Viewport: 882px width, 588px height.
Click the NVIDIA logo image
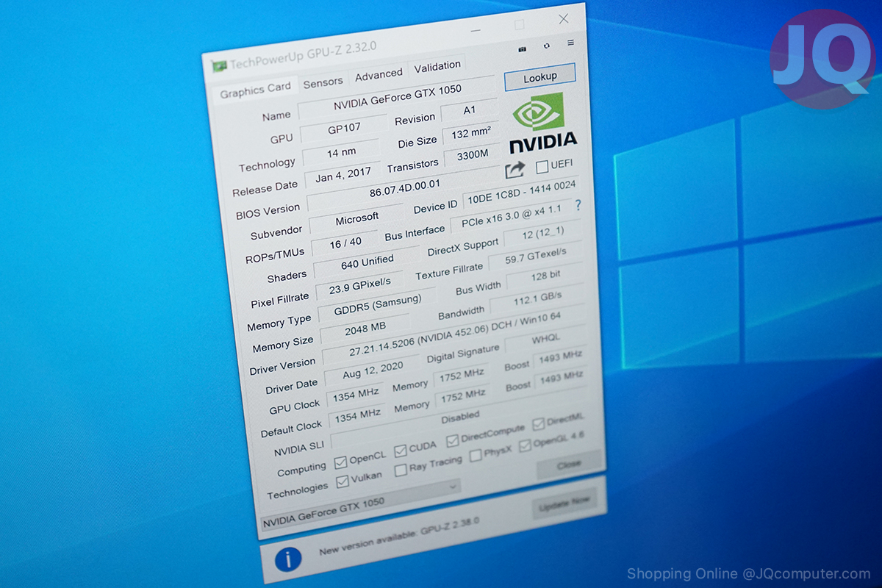point(542,123)
